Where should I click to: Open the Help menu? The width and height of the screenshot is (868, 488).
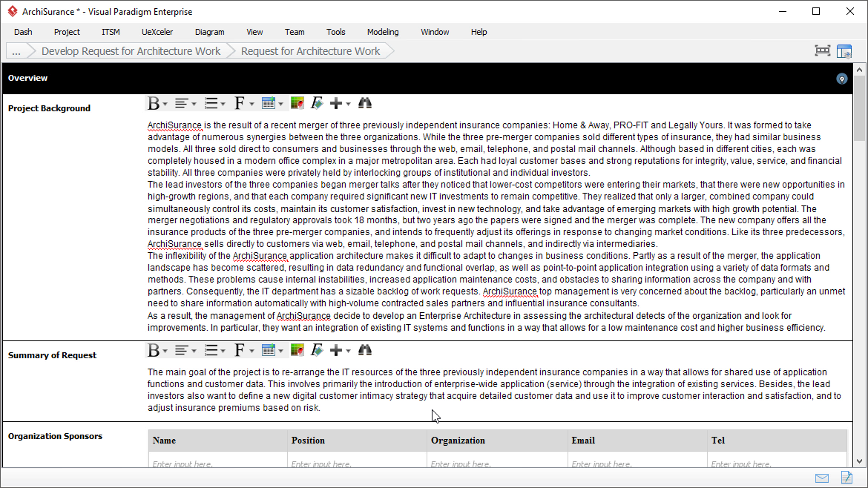point(479,32)
